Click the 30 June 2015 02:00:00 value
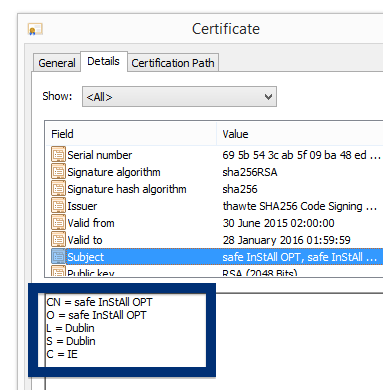This screenshot has width=383, height=390. click(x=278, y=223)
